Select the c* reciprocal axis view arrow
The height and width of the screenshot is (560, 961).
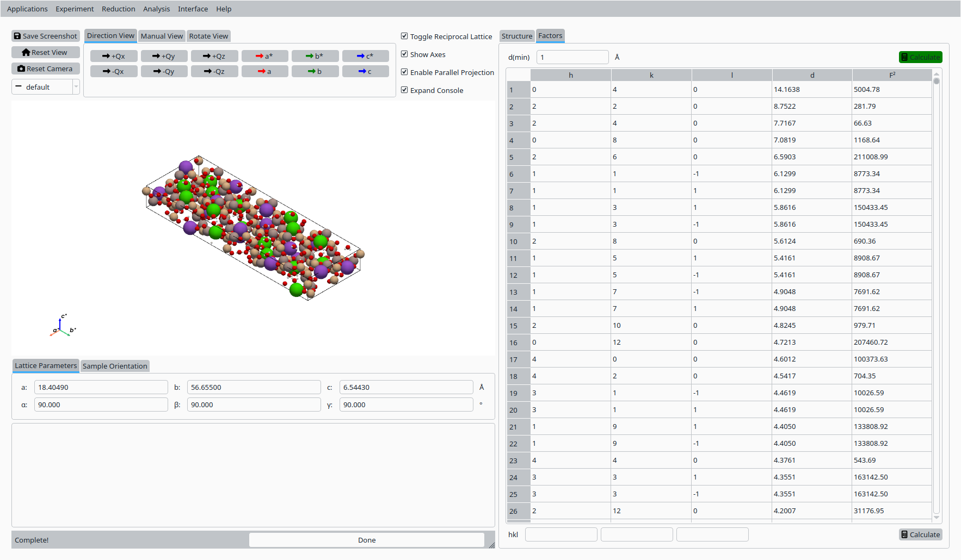(365, 55)
